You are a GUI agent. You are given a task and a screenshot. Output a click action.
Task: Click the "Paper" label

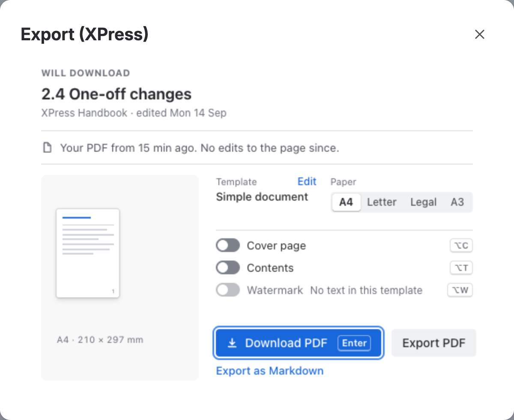[x=344, y=182]
